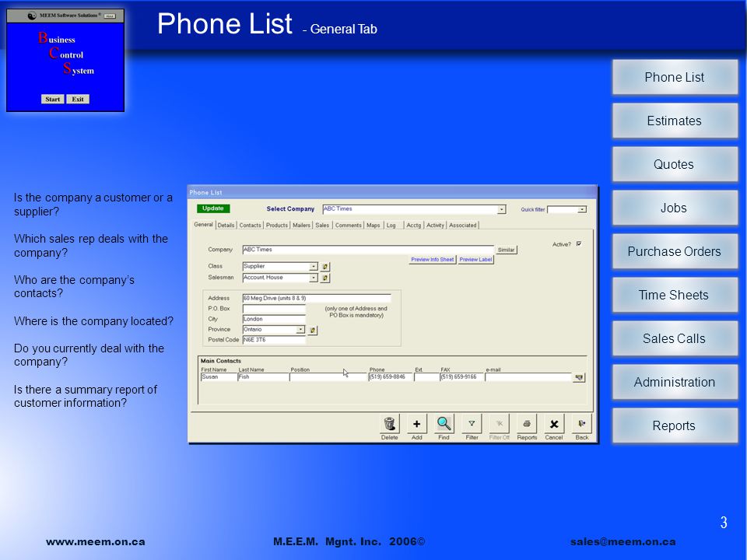Image resolution: width=747 pixels, height=560 pixels.
Task: Click the Postal Code field
Action: click(x=274, y=340)
